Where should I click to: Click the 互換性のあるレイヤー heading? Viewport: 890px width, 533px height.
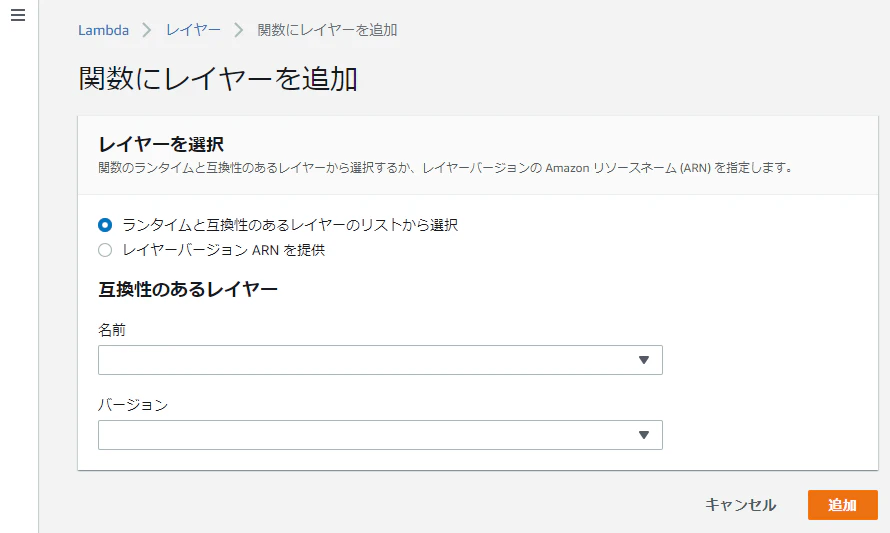(x=188, y=289)
